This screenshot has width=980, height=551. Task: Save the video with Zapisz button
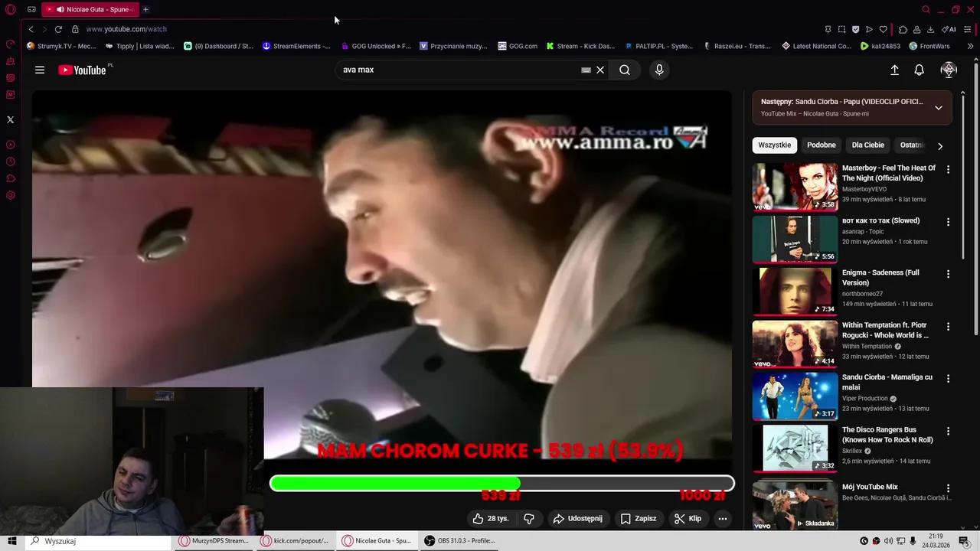(639, 519)
